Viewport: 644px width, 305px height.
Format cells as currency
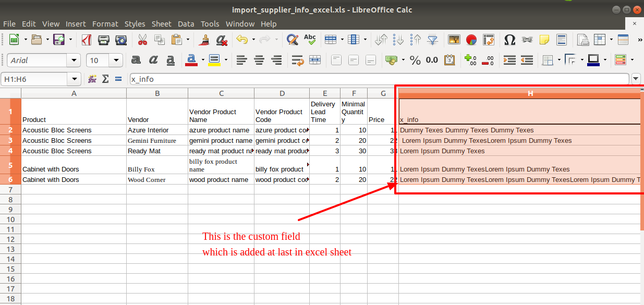[x=391, y=60]
